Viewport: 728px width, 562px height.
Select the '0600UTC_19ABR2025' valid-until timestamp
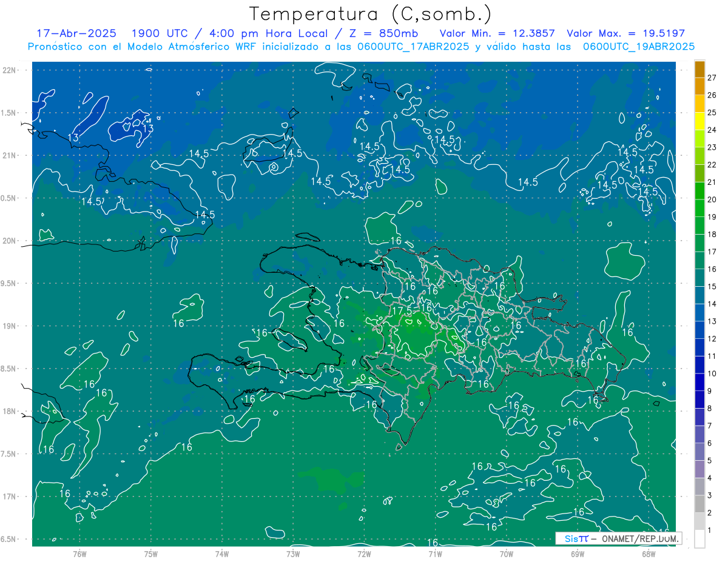point(639,47)
